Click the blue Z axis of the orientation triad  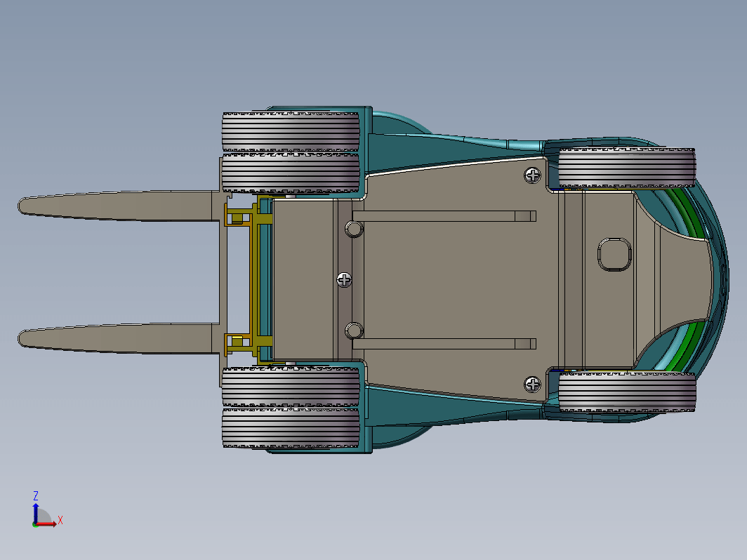click(x=35, y=514)
